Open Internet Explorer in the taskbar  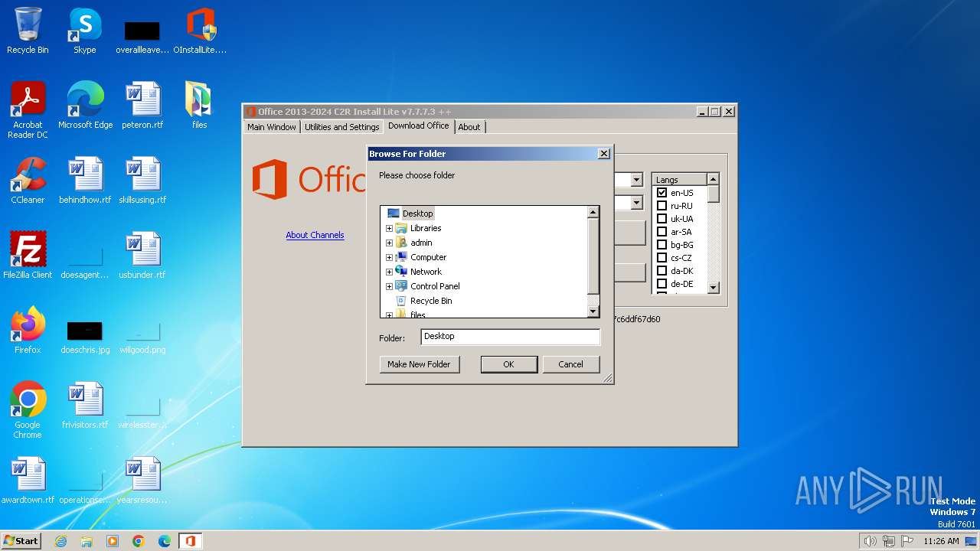[61, 541]
